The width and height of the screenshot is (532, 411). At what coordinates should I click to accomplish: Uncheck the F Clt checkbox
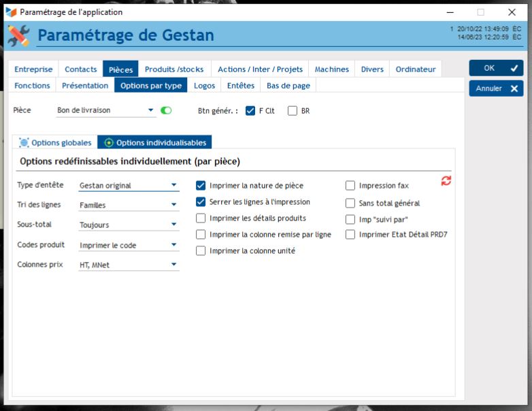pos(250,110)
